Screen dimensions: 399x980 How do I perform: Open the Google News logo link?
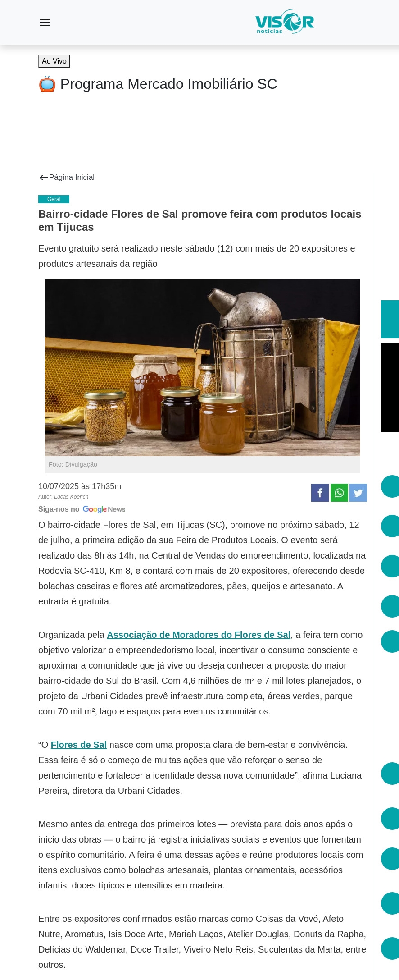pos(104,509)
